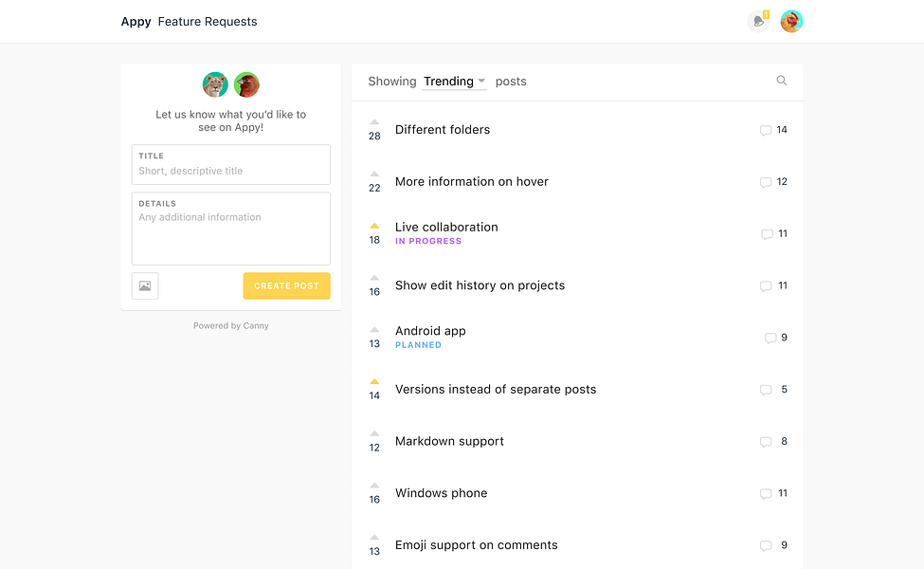Go to Feature Requests board in header

click(x=208, y=22)
